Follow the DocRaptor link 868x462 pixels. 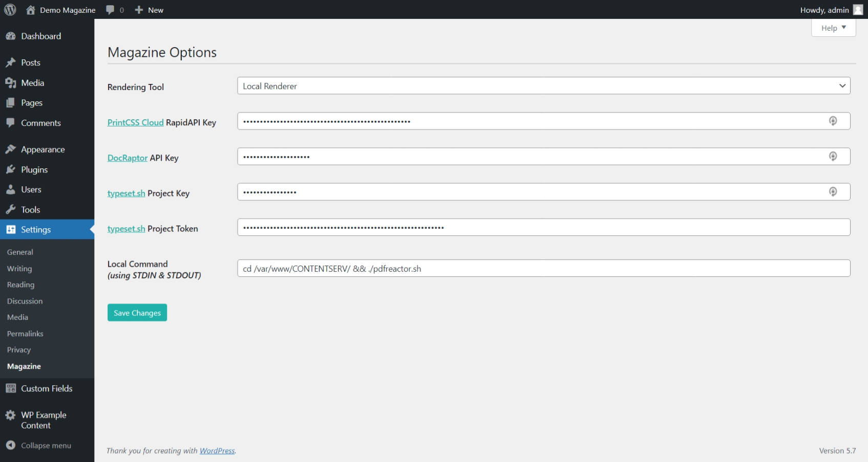[127, 158]
